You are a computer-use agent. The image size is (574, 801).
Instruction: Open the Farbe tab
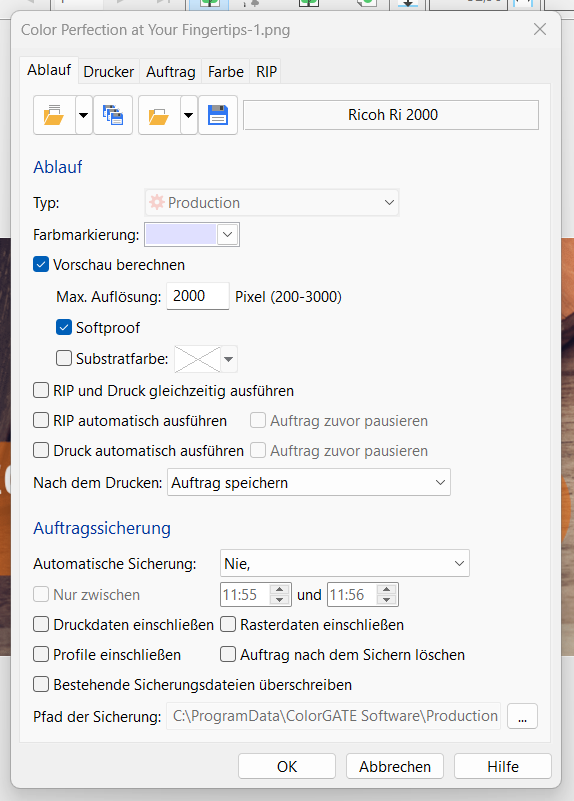point(226,72)
